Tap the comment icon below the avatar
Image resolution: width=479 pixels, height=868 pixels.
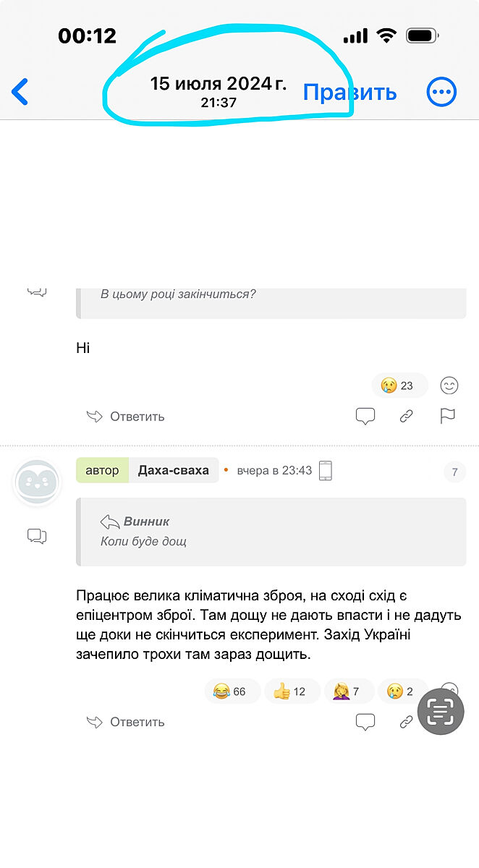(37, 536)
